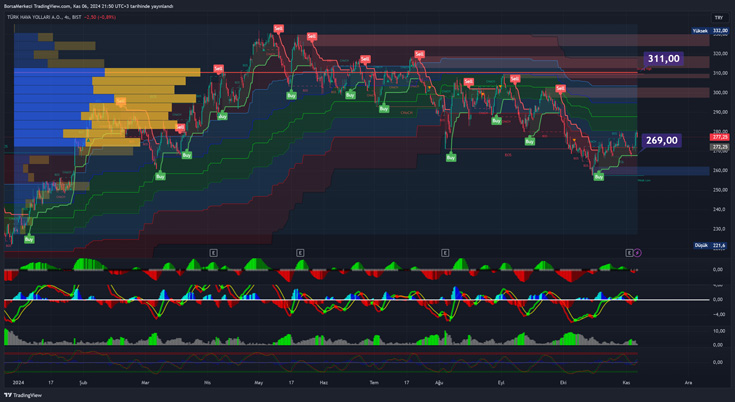The height and width of the screenshot is (402, 735).
Task: Open the earnings E marker above Nis
Action: click(x=213, y=253)
